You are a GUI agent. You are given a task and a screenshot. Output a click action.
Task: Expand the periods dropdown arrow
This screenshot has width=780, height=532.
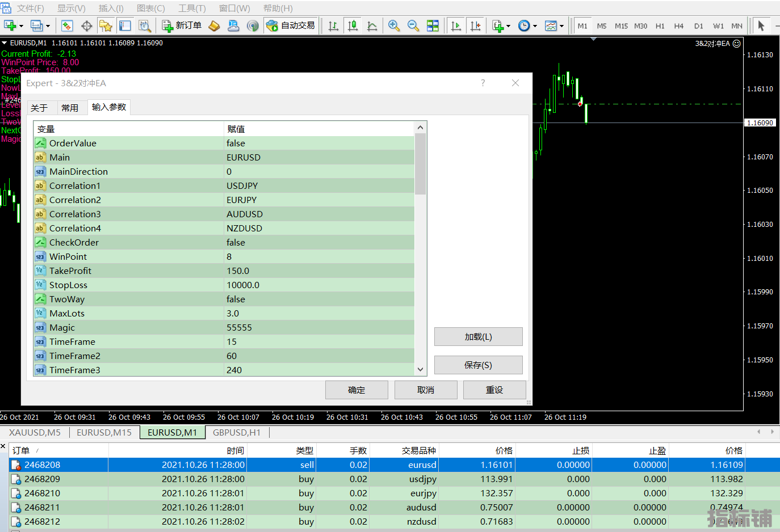[535, 26]
